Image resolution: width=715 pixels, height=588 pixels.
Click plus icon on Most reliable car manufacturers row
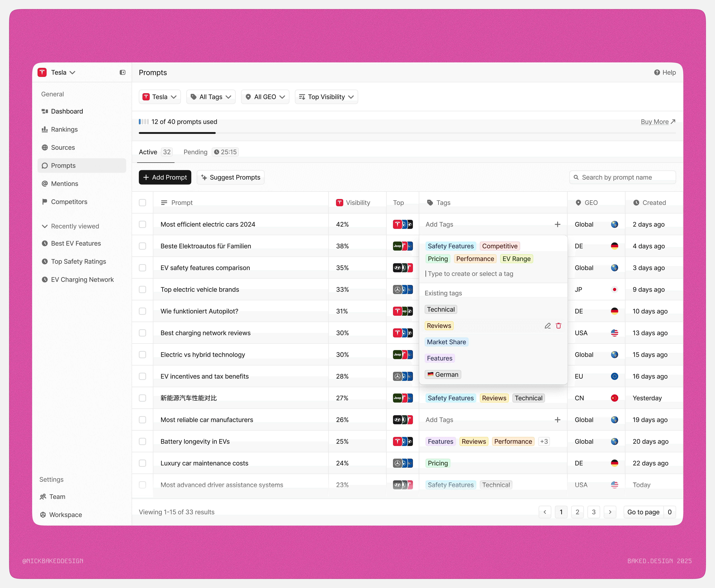tap(558, 420)
